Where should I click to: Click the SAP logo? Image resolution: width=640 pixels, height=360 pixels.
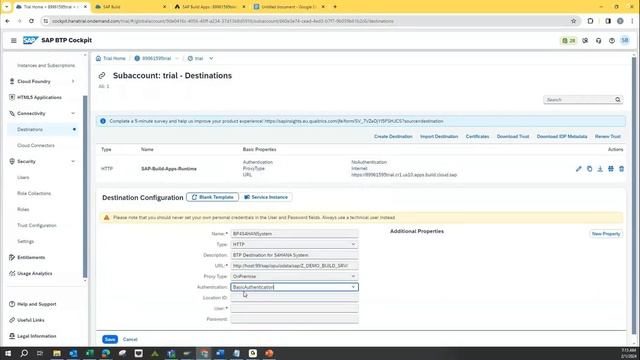[x=30, y=40]
